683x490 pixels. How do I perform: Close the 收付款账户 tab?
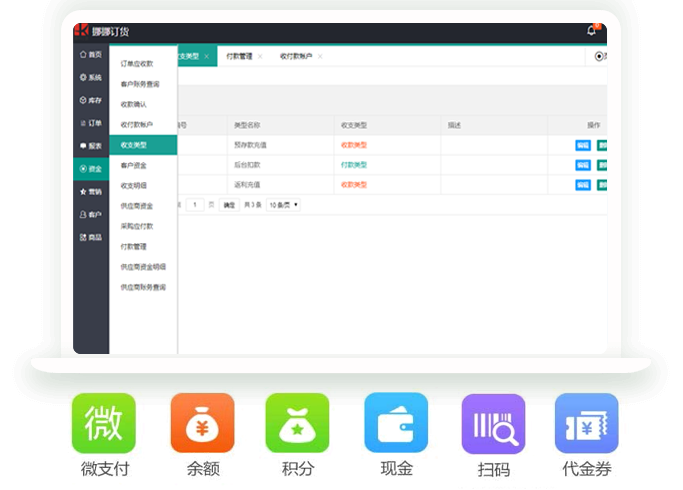pos(320,57)
